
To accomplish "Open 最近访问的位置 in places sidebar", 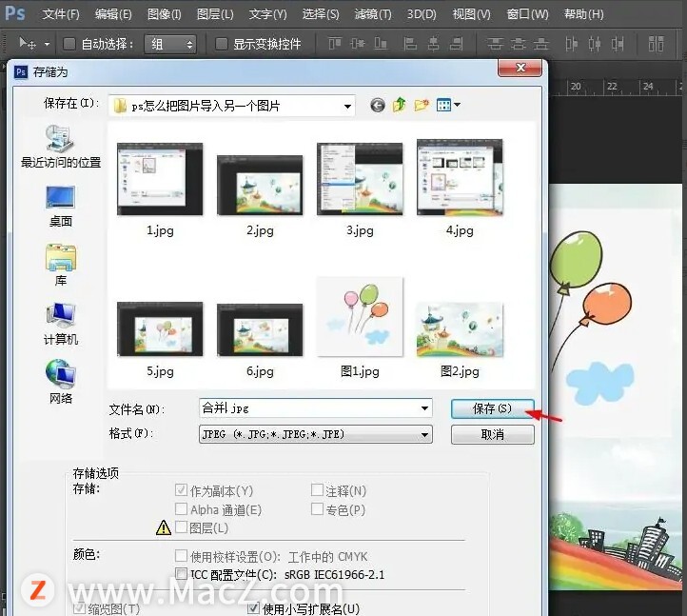I will coord(61,147).
